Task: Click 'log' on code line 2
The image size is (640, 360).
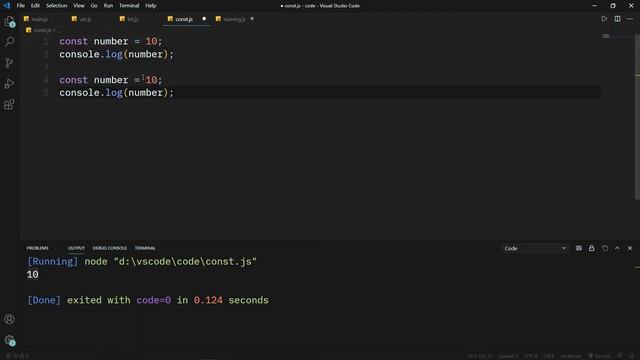Action: pyautogui.click(x=114, y=54)
